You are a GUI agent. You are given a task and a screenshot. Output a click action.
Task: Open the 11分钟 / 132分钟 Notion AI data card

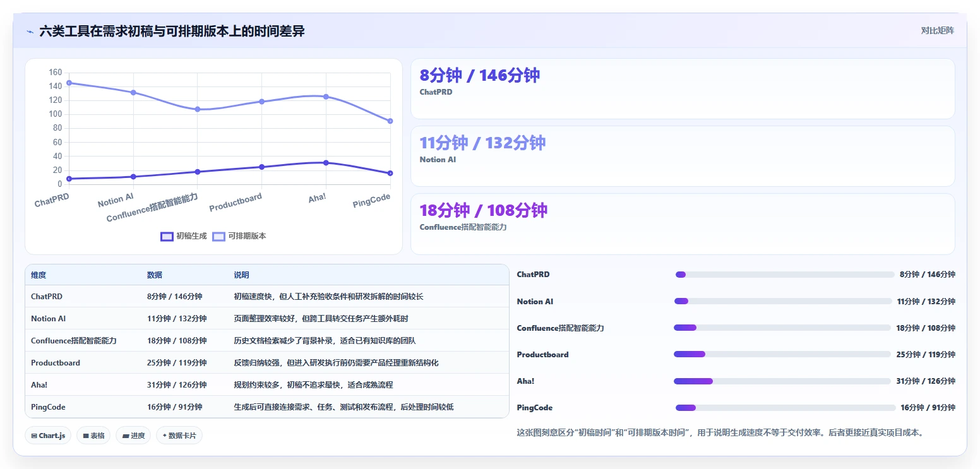pyautogui.click(x=683, y=157)
